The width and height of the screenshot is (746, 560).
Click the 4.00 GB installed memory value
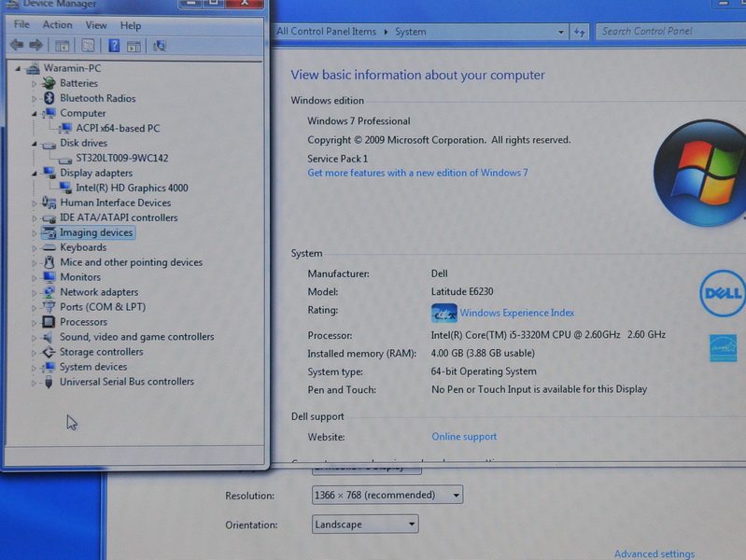(x=483, y=353)
